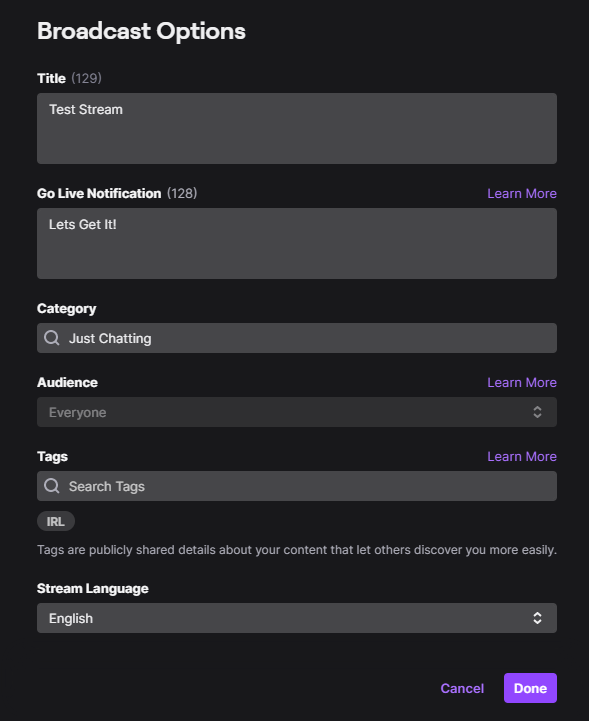589x721 pixels.
Task: Open the Audience dropdown set to Everyone
Action: 297,412
